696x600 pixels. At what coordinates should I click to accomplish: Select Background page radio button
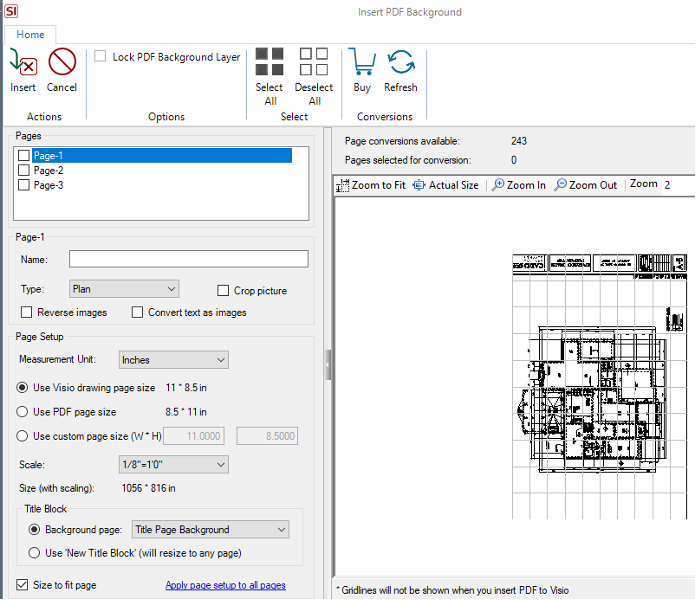tap(34, 529)
